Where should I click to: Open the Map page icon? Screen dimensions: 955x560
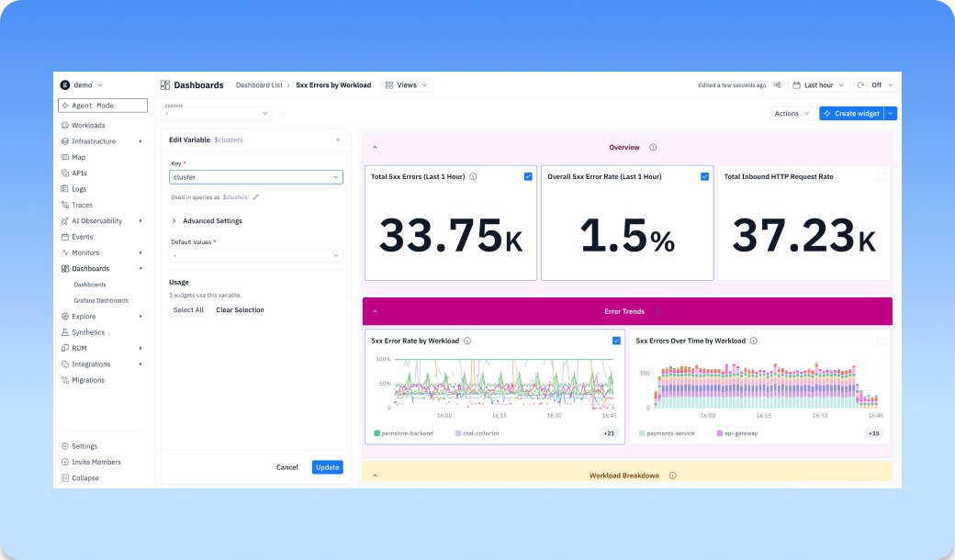(x=65, y=157)
